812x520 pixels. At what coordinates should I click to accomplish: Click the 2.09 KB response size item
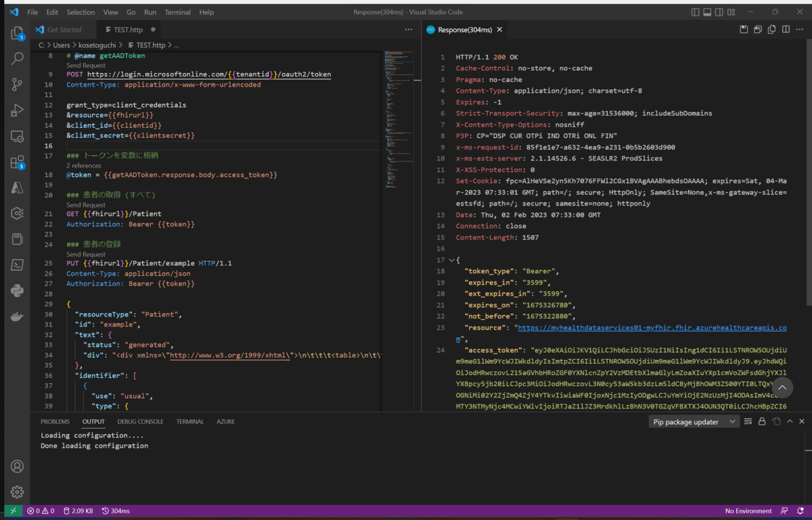pos(78,511)
